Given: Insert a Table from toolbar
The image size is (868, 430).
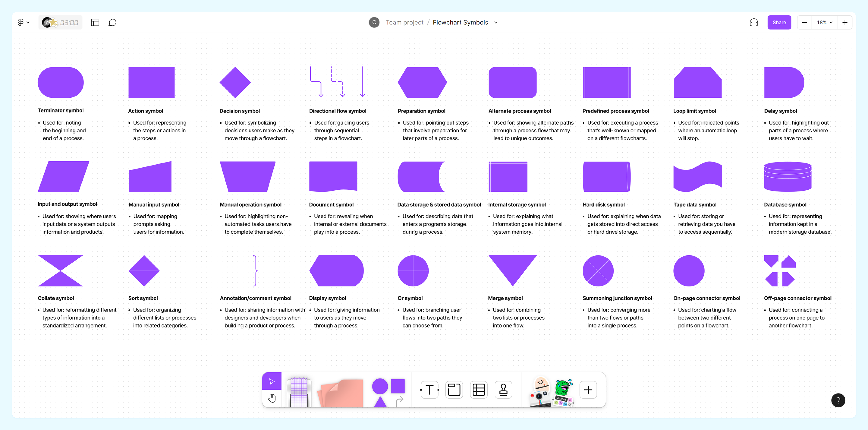Looking at the screenshot, I should pyautogui.click(x=478, y=390).
